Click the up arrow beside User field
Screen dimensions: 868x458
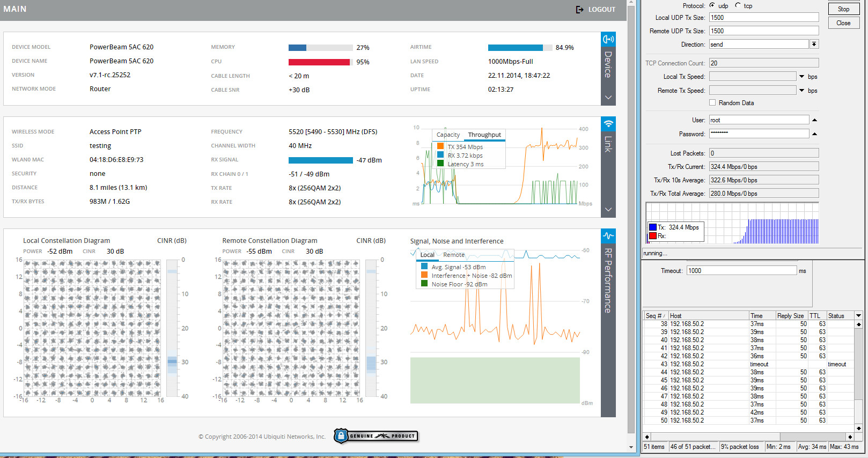pyautogui.click(x=814, y=120)
